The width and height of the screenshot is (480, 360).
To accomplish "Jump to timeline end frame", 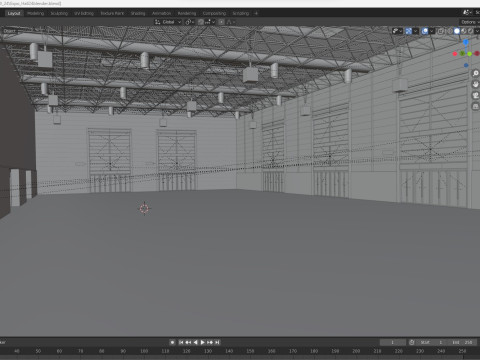I will pos(217,342).
